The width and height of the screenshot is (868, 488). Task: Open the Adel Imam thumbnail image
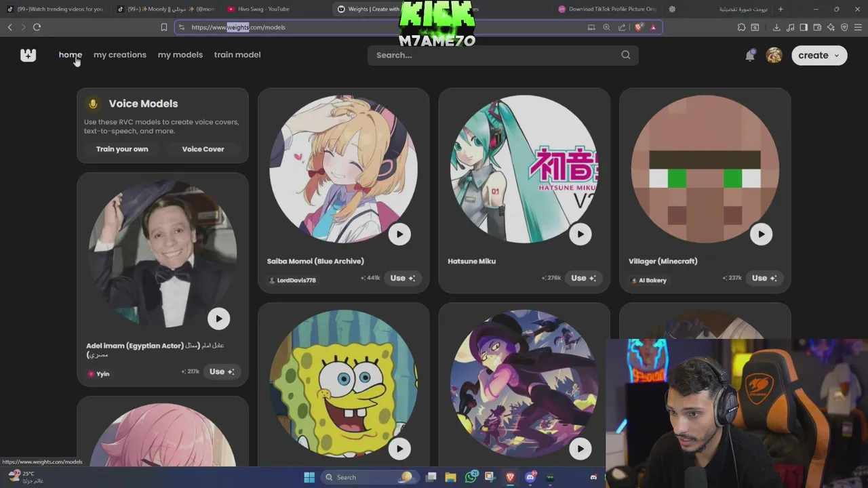point(162,253)
